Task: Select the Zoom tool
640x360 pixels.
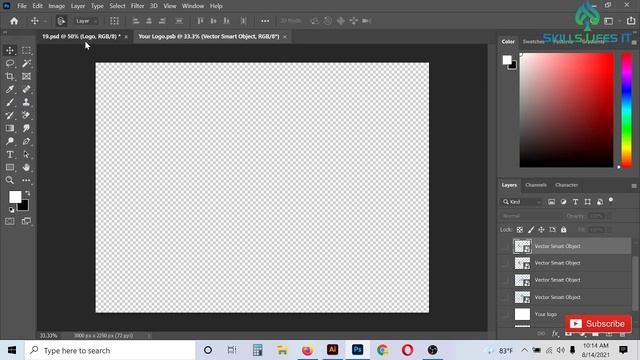Action: [x=10, y=180]
